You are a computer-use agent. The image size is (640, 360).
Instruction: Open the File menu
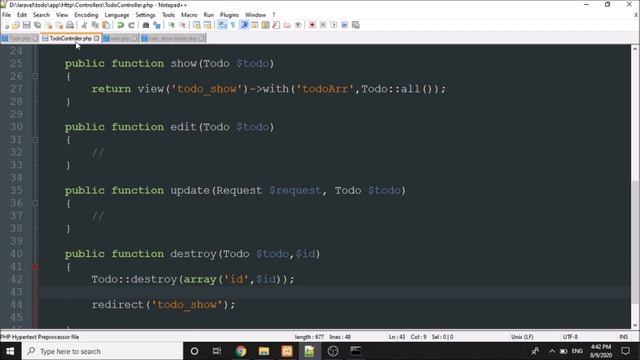coord(7,15)
